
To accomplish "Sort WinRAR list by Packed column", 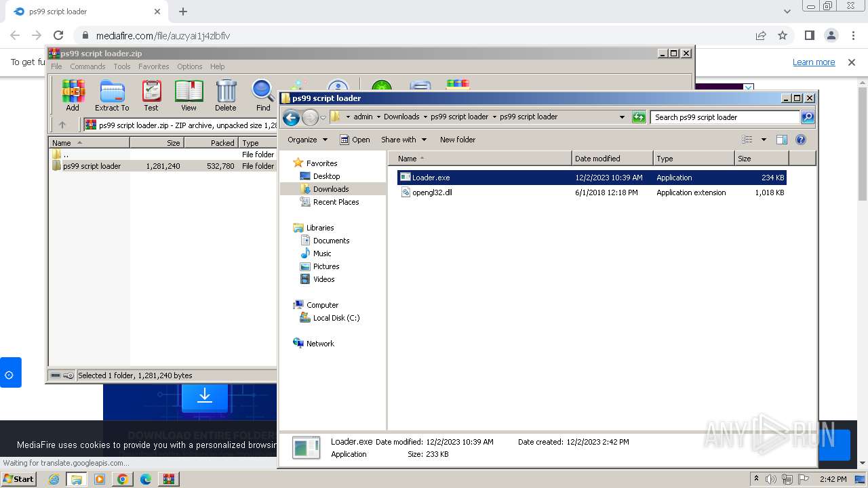I will click(x=211, y=143).
